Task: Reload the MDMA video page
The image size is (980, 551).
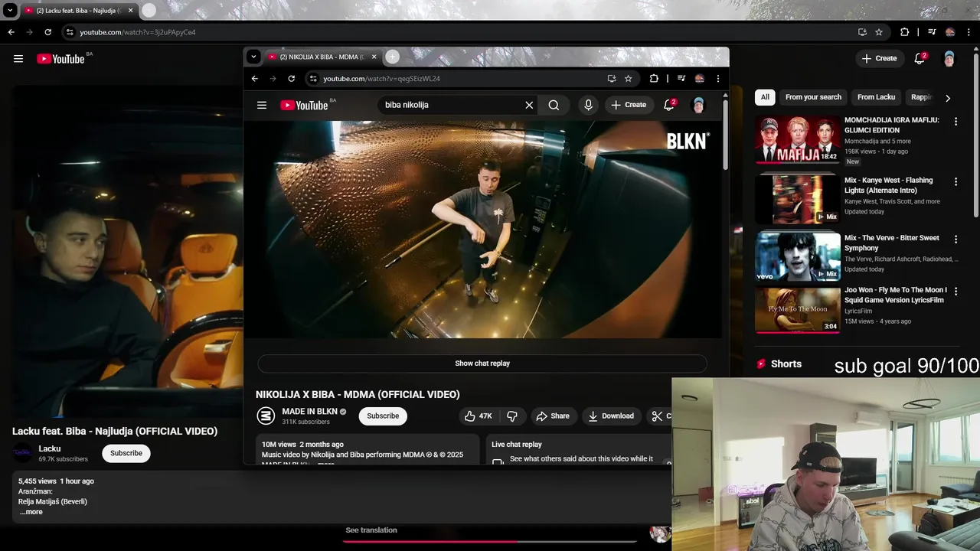Action: click(x=291, y=78)
